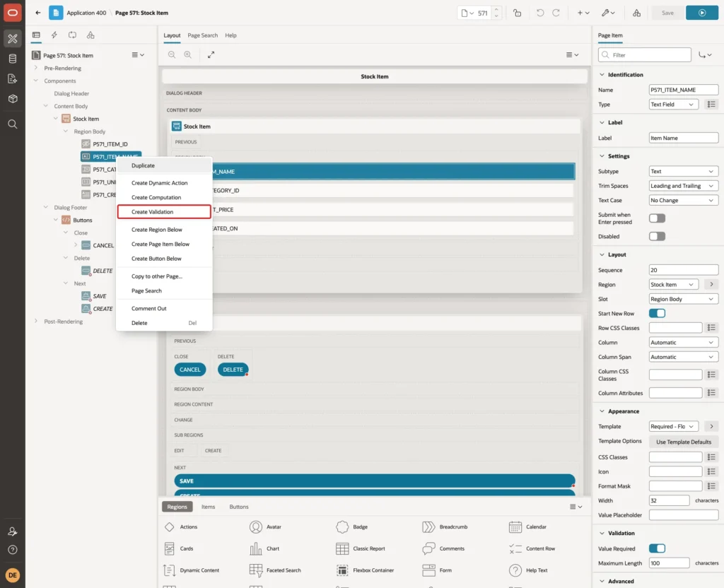This screenshot has height=588, width=724.
Task: Choose Create Dynamic Action menu entry
Action: point(164,183)
